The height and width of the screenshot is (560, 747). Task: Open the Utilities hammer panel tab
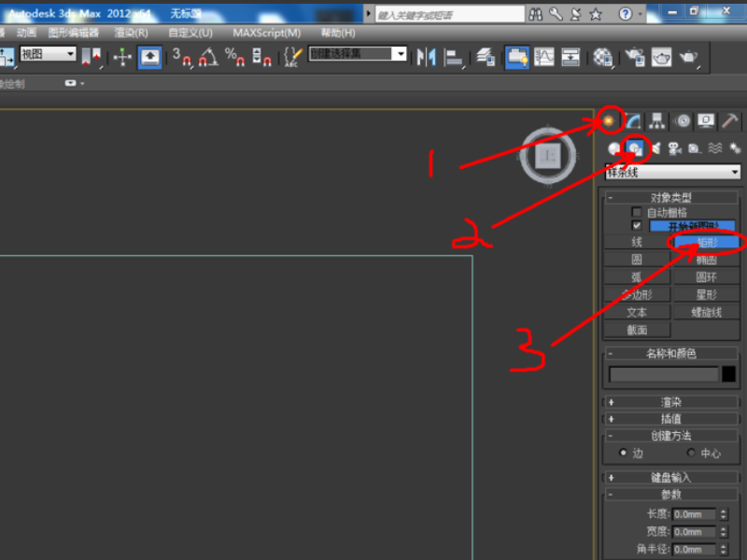730,121
